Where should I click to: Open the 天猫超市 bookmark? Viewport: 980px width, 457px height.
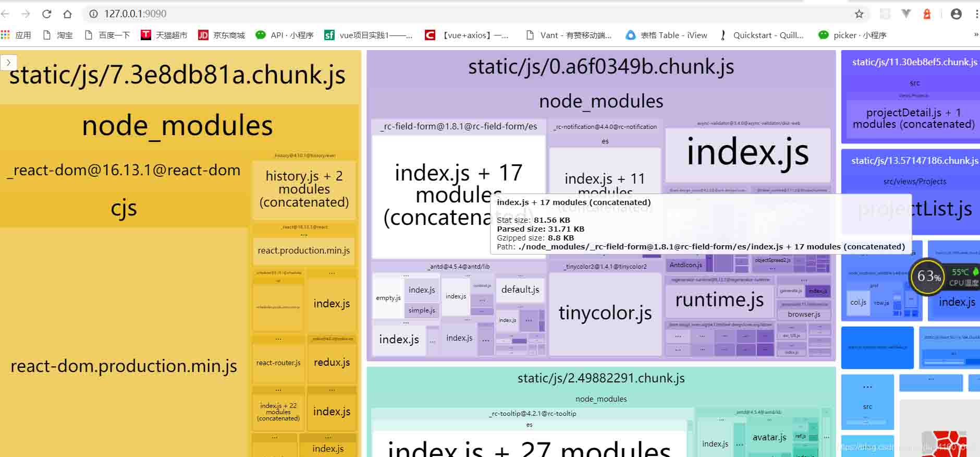coord(164,35)
